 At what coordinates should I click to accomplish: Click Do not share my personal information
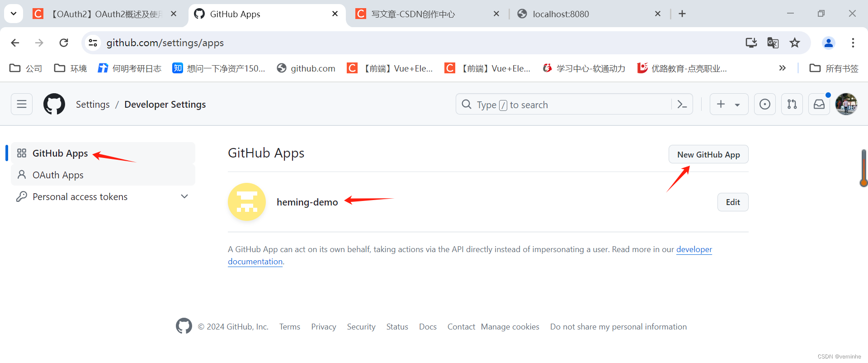pos(618,327)
